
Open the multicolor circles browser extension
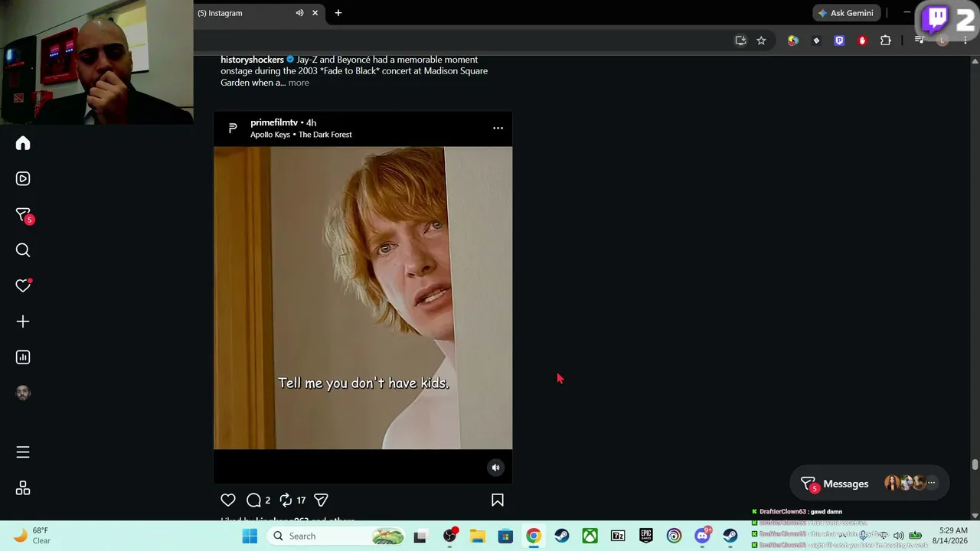tap(792, 41)
